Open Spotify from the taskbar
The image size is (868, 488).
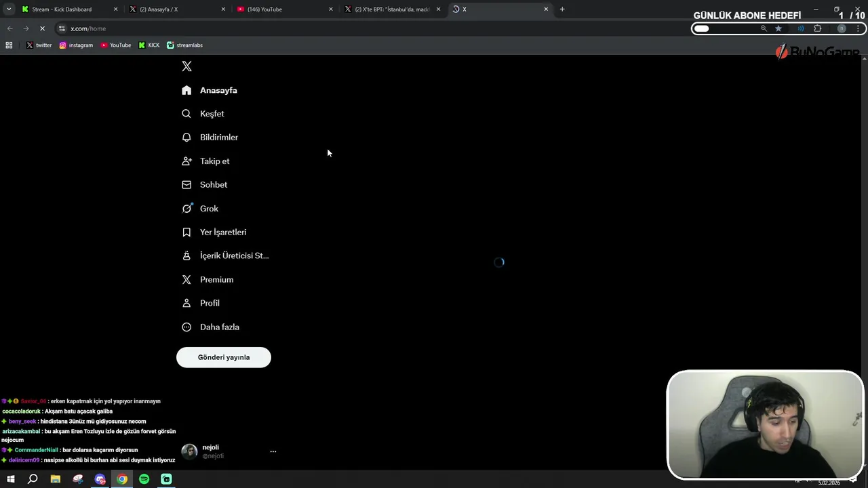tap(144, 479)
